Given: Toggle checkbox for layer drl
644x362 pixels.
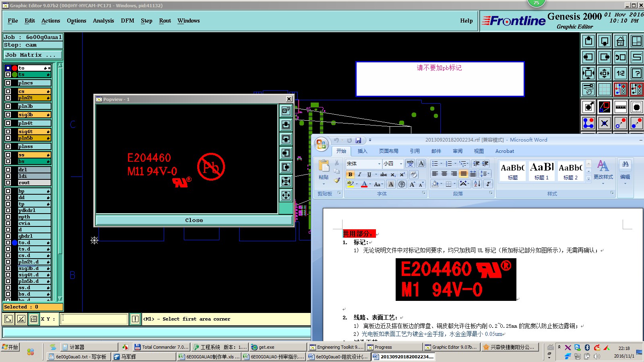Looking at the screenshot, I should pyautogui.click(x=8, y=170).
